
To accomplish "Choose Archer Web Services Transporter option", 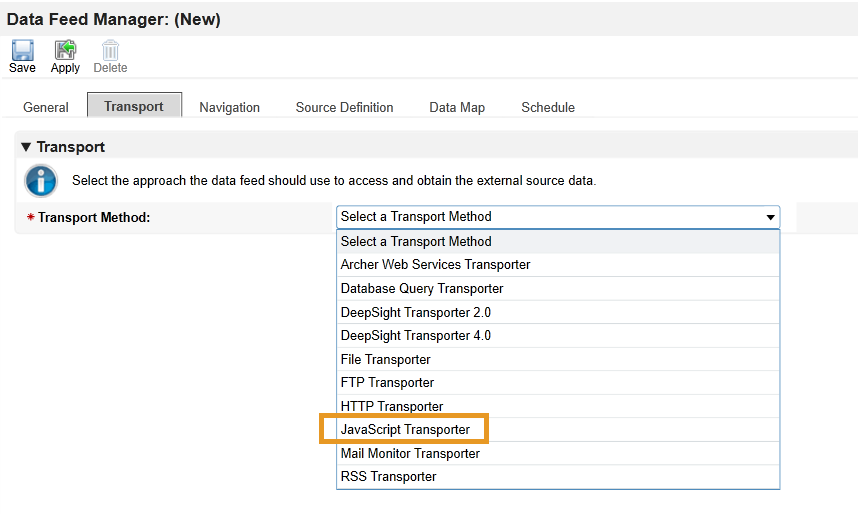I will [x=558, y=265].
